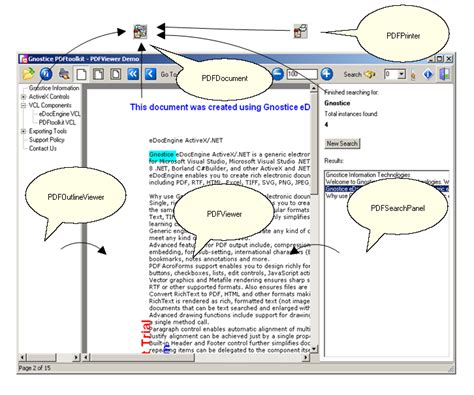This screenshot has height=395, width=474.
Task: Click the left arrow of the viewer horizontal scrollbar
Action: tap(86, 357)
